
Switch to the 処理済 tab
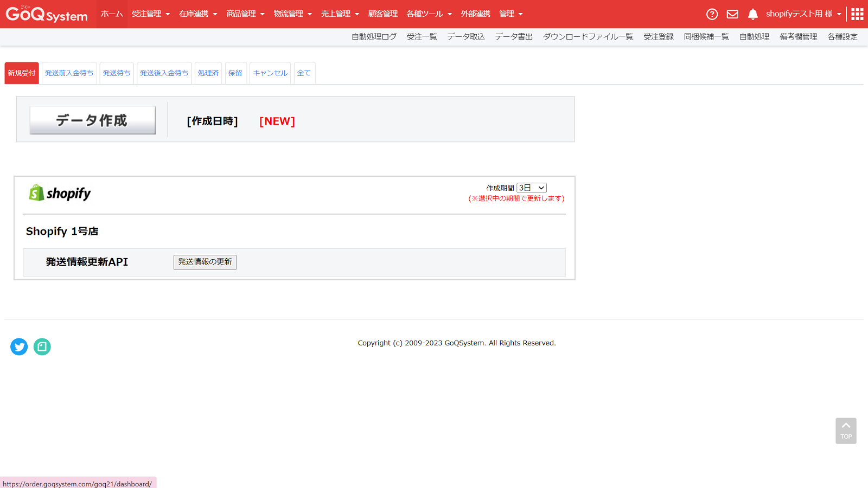pos(208,73)
